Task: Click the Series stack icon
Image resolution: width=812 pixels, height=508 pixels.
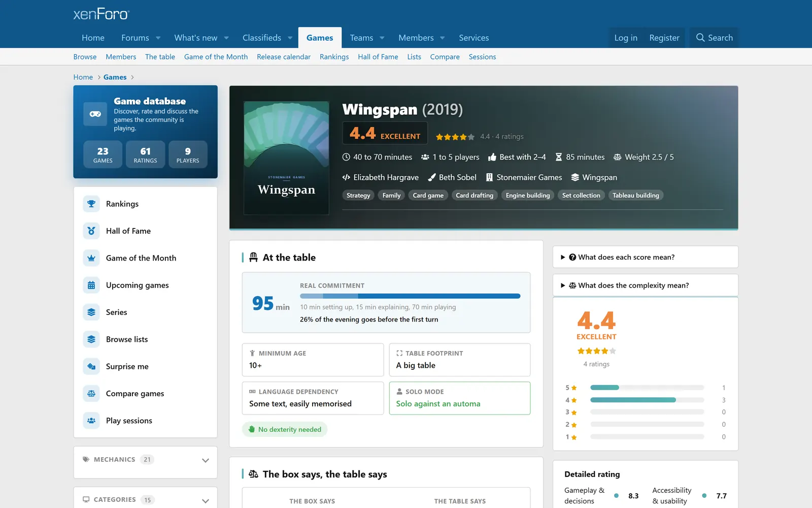Action: (x=91, y=312)
